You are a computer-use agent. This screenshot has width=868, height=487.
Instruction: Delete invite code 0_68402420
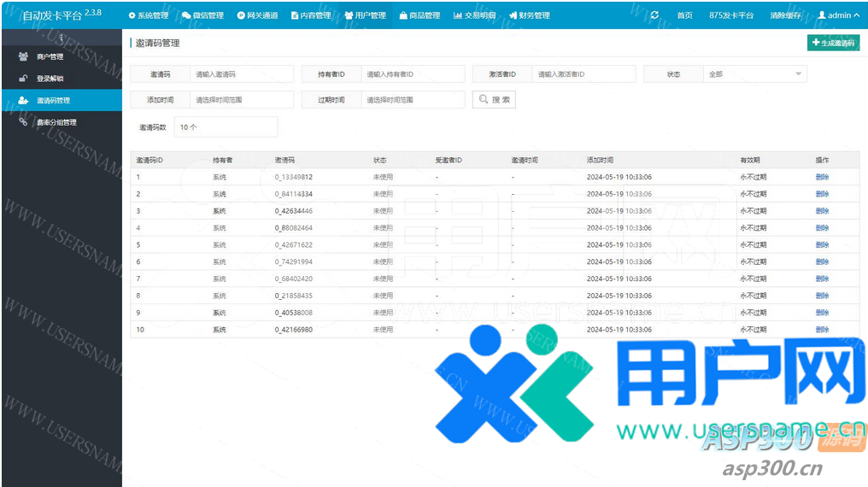(x=822, y=279)
